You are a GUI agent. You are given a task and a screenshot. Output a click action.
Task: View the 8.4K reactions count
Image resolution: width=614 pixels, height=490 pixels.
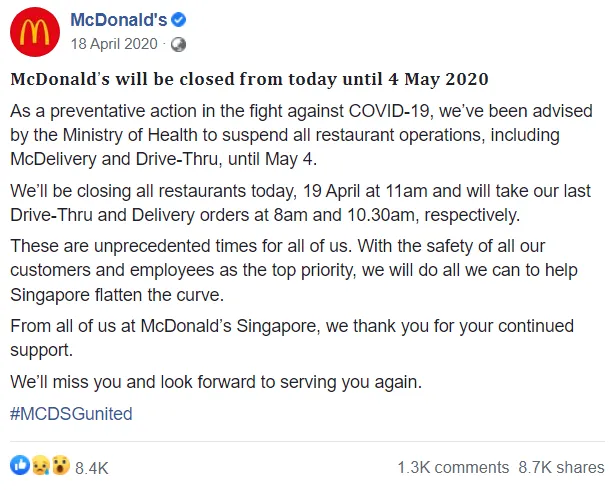click(91, 467)
